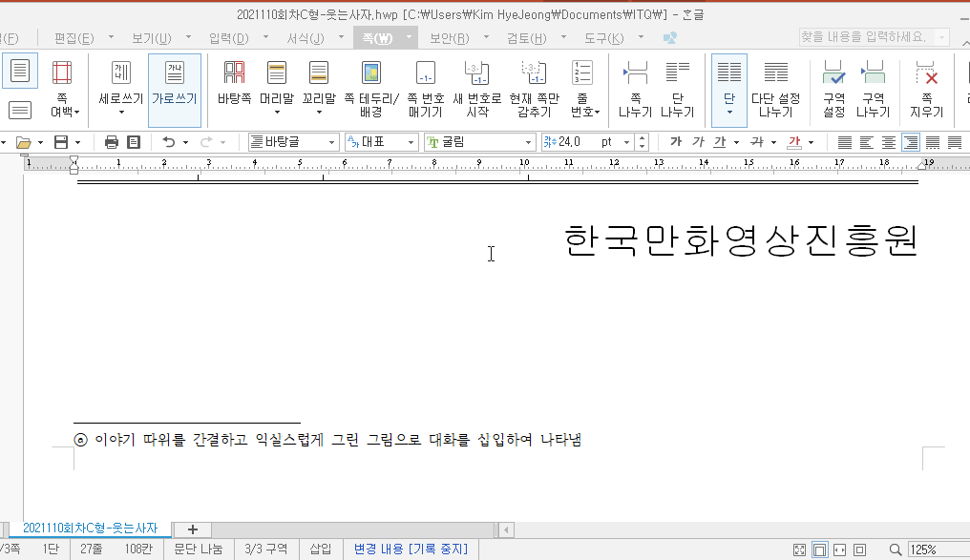This screenshot has width=970, height=560.
Task: Click 새 번호로 시작 icon
Action: coord(477,73)
